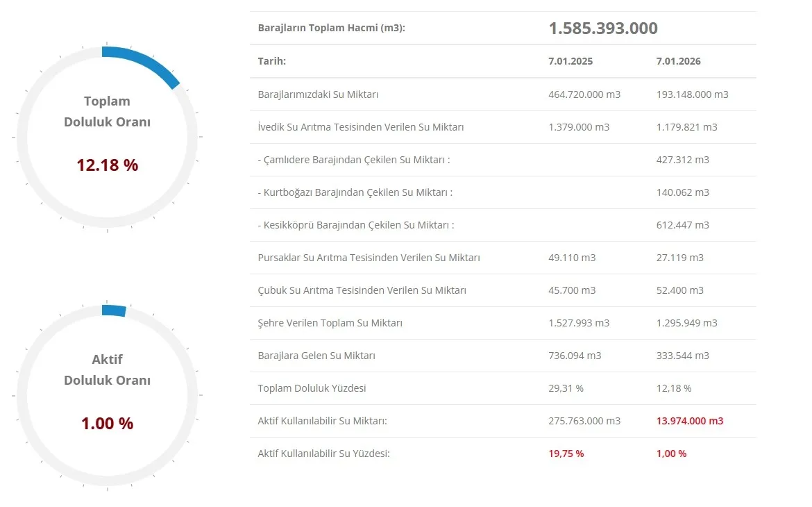812x507 pixels.
Task: Click the 7.01.2025 date column header
Action: pos(570,61)
